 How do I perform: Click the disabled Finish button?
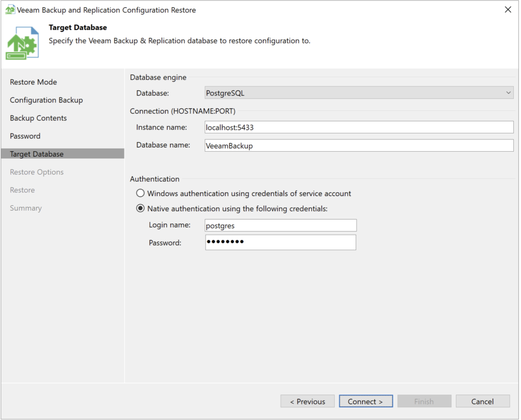(x=424, y=401)
